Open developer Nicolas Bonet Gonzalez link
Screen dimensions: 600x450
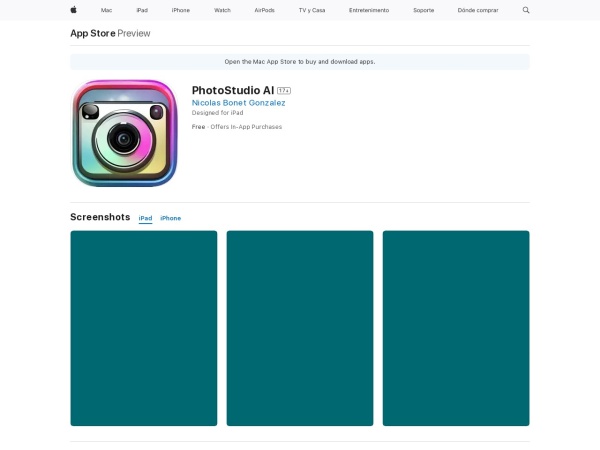tap(238, 102)
